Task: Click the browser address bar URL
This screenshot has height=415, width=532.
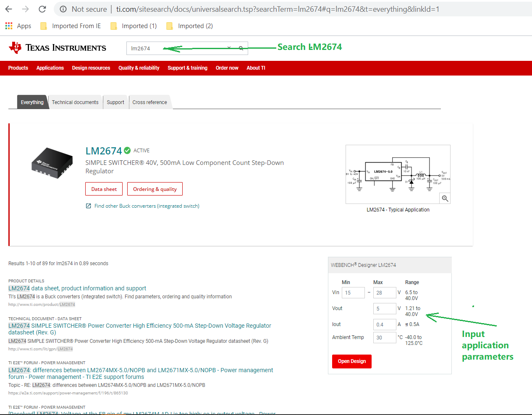Action: click(x=278, y=9)
